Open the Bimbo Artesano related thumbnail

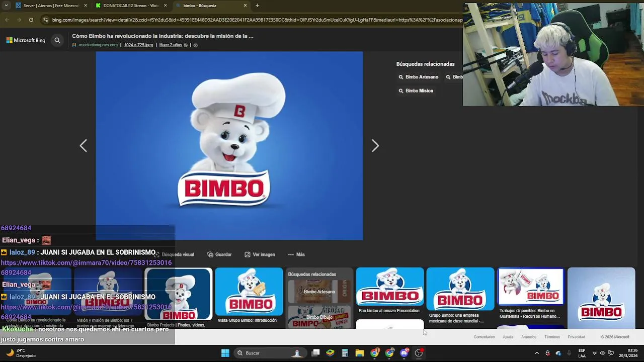319,292
